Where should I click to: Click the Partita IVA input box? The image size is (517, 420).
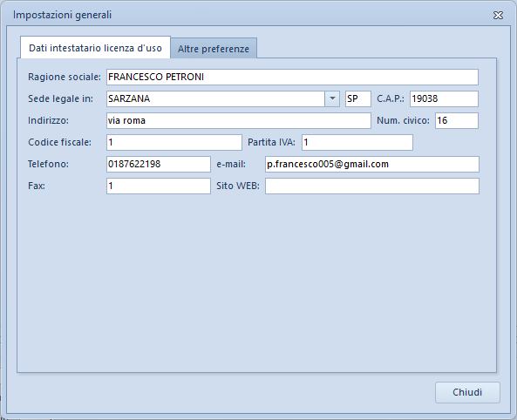click(357, 142)
